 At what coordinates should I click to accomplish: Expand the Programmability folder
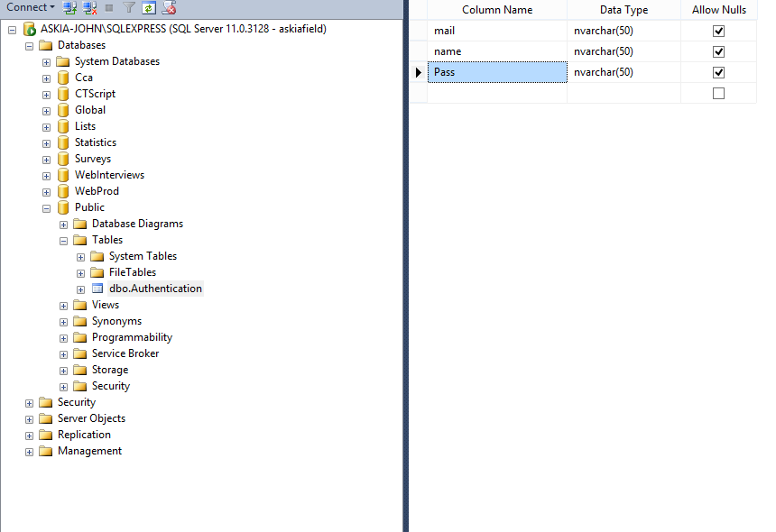coord(63,337)
